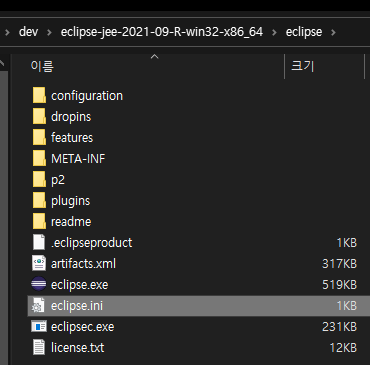Select the META-INF folder name
The height and width of the screenshot is (365, 370).
78,159
